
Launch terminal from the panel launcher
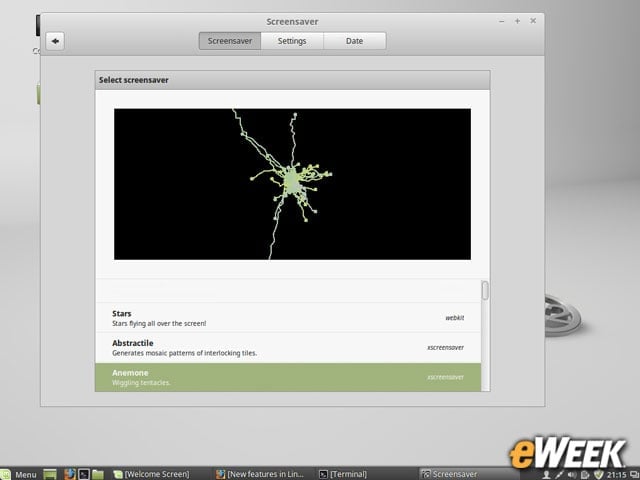(84, 474)
